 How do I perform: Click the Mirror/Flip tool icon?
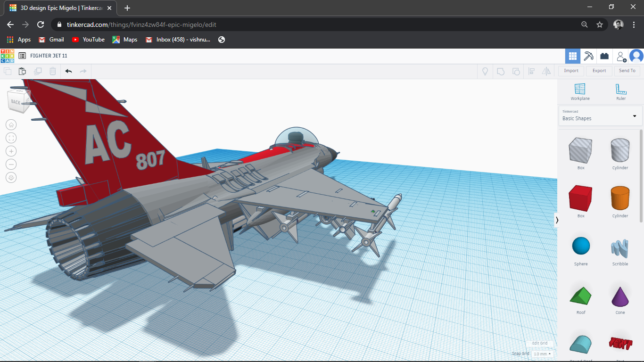[546, 71]
